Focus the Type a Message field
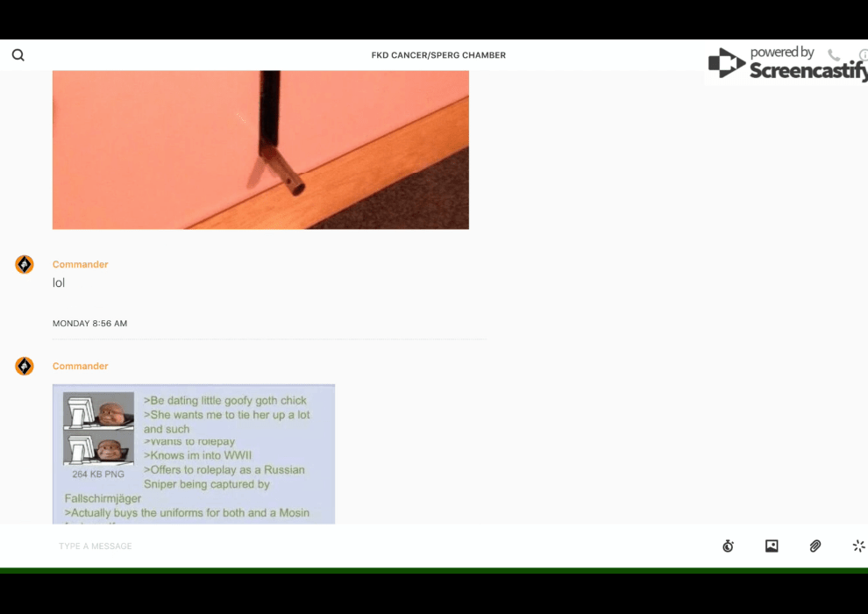 point(351,546)
